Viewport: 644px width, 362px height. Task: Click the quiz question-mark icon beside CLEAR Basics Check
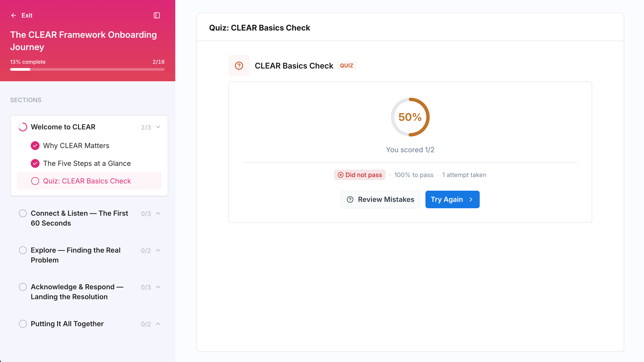coord(239,66)
